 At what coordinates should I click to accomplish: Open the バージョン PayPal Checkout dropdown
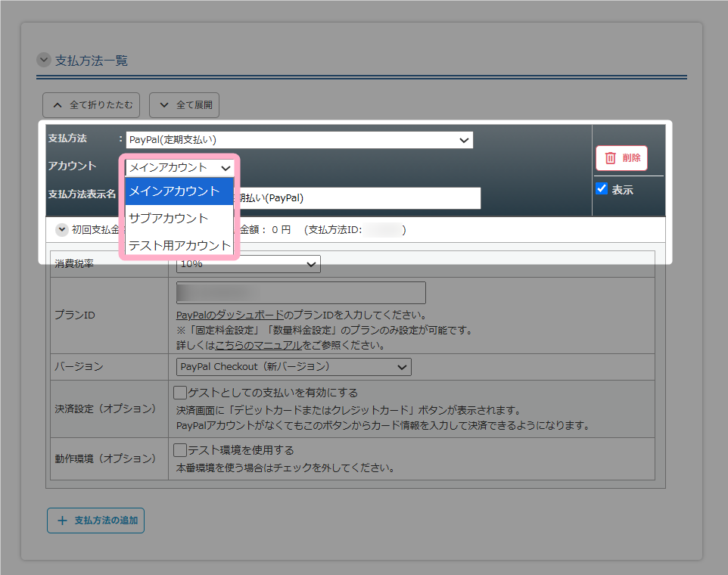294,367
